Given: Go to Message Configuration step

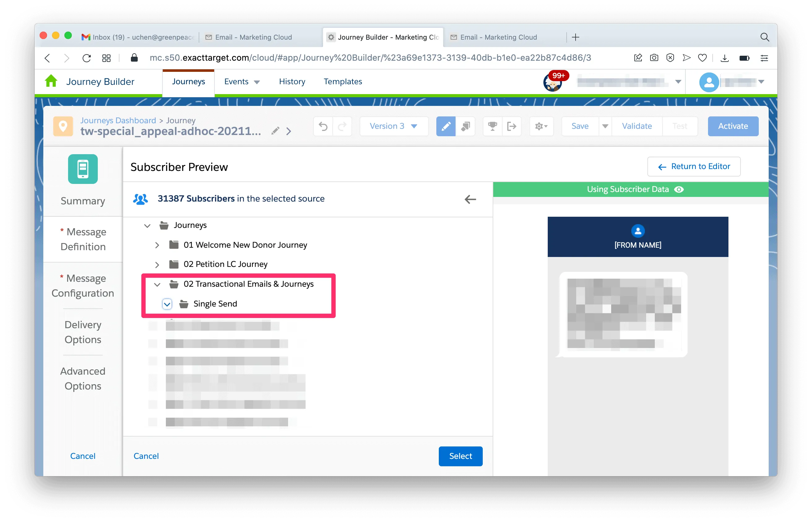Looking at the screenshot, I should tap(83, 286).
